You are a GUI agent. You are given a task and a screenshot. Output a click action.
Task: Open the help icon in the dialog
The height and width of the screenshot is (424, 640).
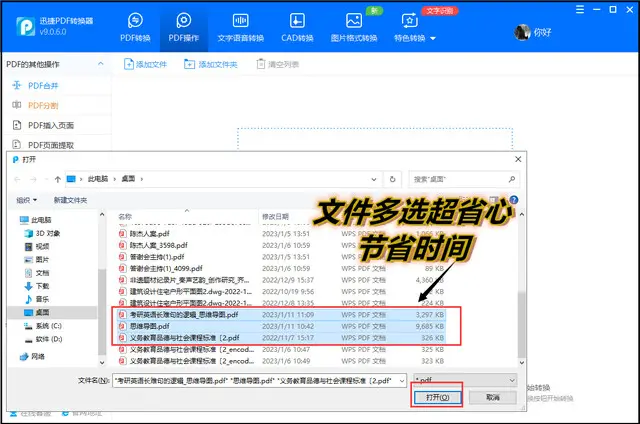coord(514,200)
